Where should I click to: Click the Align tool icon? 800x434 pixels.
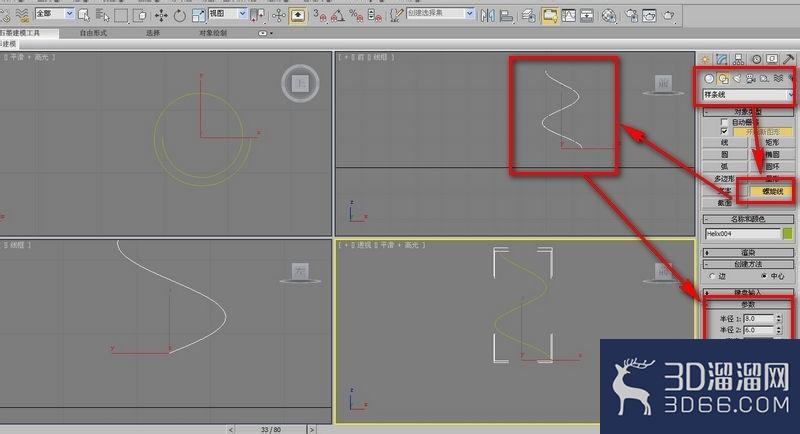point(506,16)
